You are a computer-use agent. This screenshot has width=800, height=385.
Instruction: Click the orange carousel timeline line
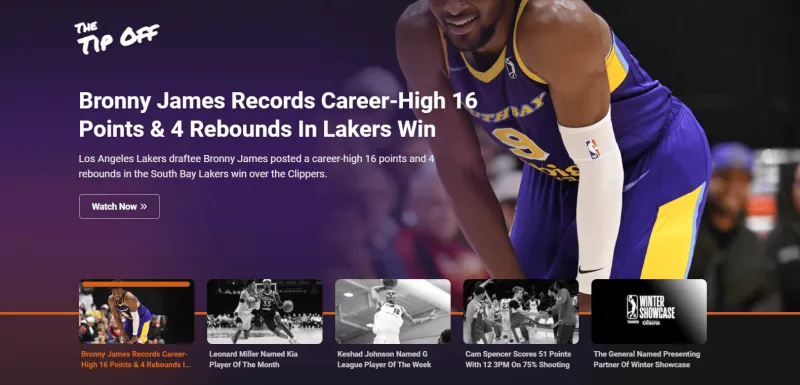[400, 313]
